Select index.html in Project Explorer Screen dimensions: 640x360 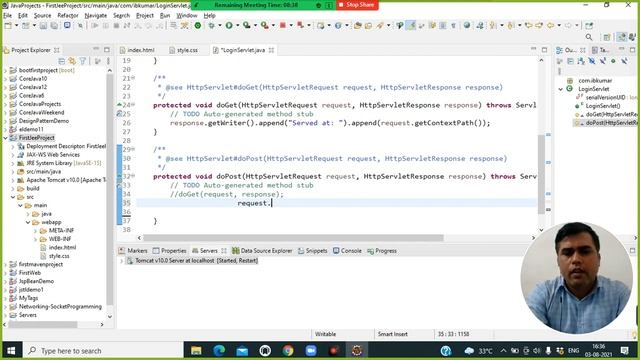tap(58, 248)
